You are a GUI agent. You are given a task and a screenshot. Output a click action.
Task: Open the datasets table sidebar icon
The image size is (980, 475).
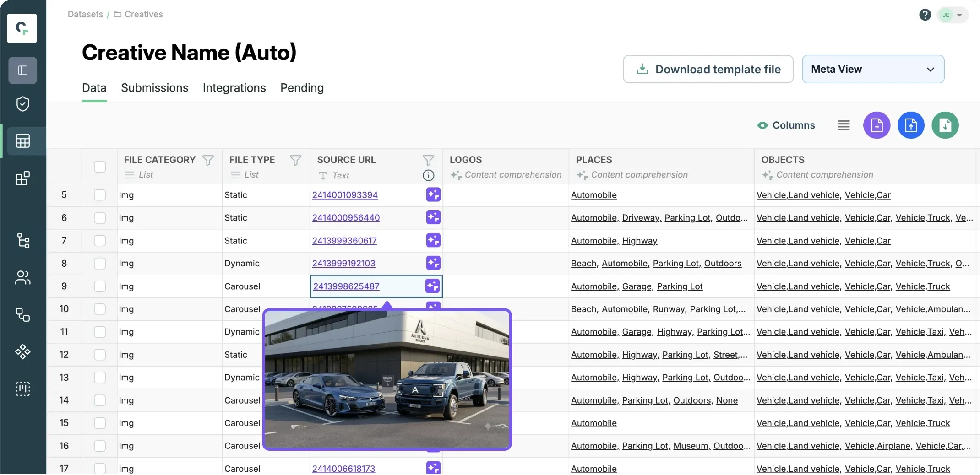click(x=22, y=140)
